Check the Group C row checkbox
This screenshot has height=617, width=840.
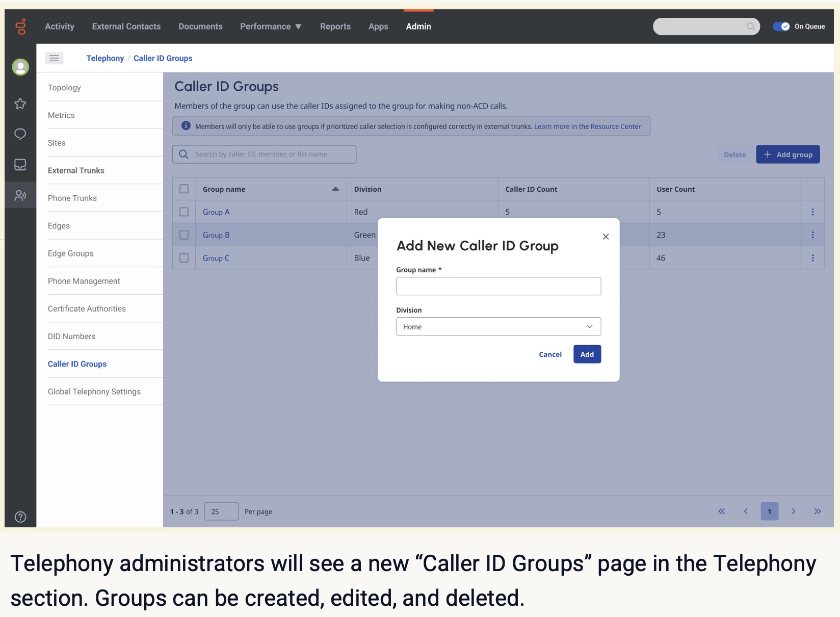(184, 258)
